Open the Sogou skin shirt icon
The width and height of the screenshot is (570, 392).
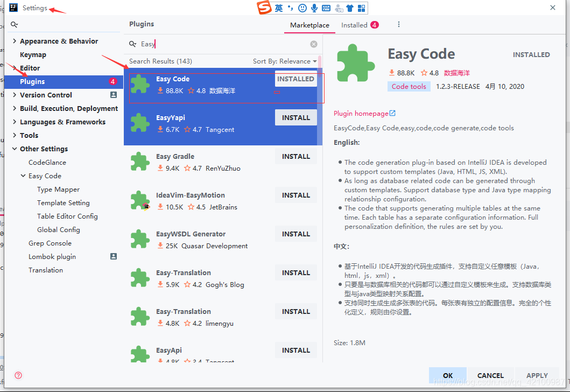click(x=350, y=8)
